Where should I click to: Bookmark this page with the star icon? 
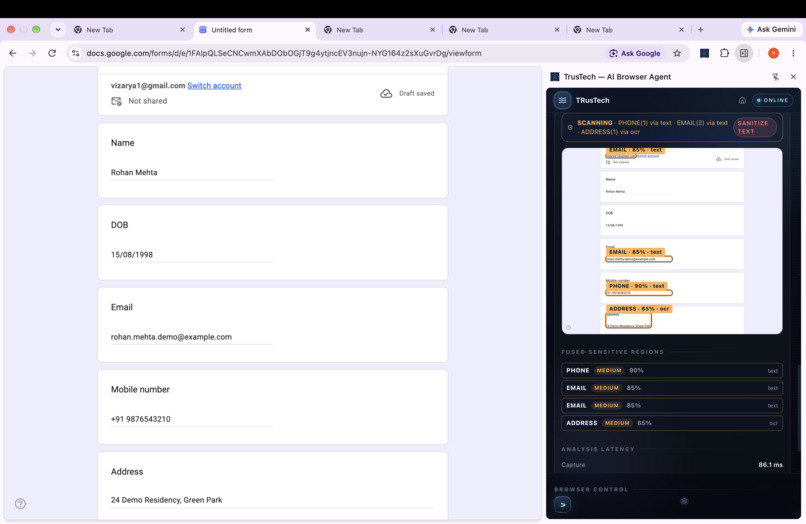coord(677,53)
